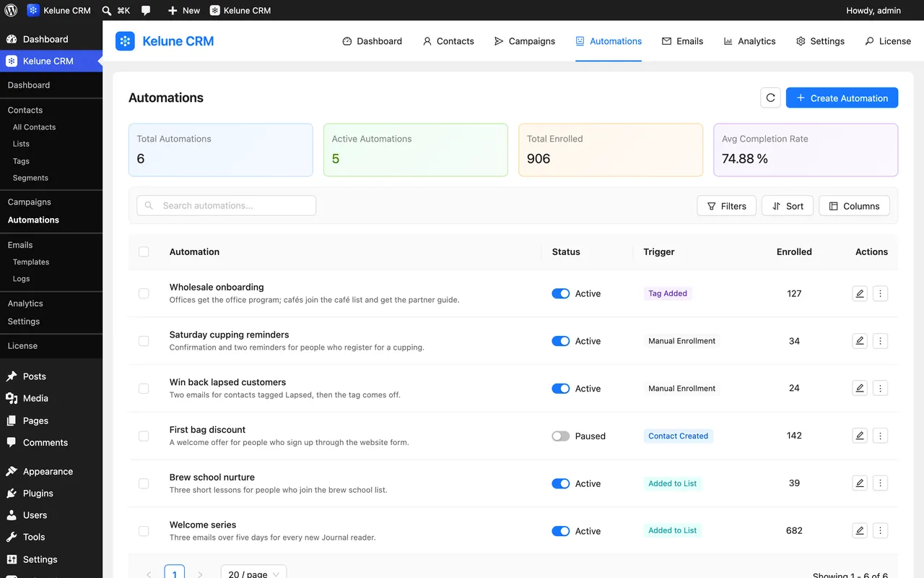Click the Search automations field

click(227, 206)
